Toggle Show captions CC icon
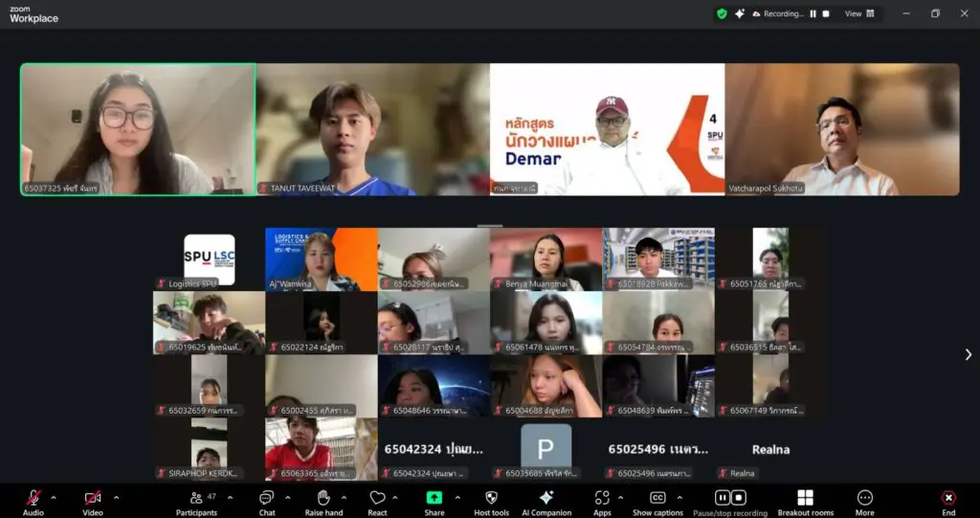Viewport: 980px width, 518px height. [657, 498]
